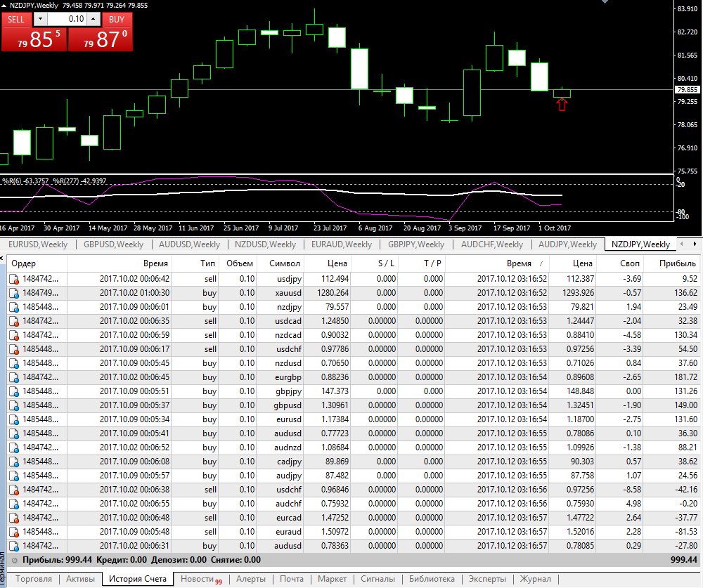This screenshot has width=703, height=588.
Task: Sort by the close Время column header
Action: point(520,263)
